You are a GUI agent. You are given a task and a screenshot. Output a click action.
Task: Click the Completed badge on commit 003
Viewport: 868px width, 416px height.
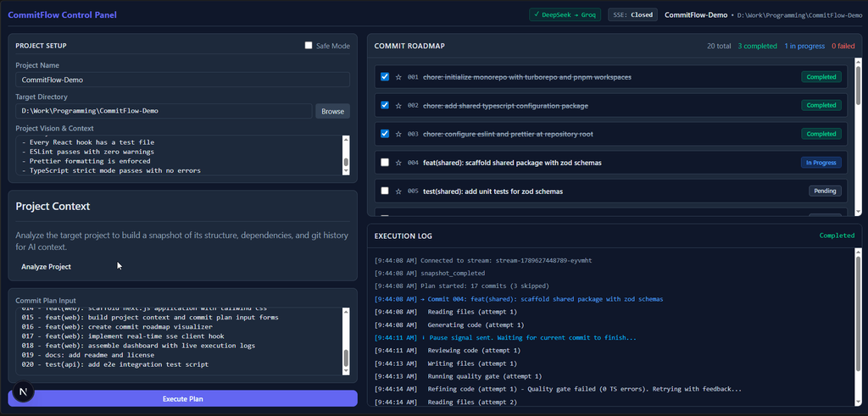(821, 134)
